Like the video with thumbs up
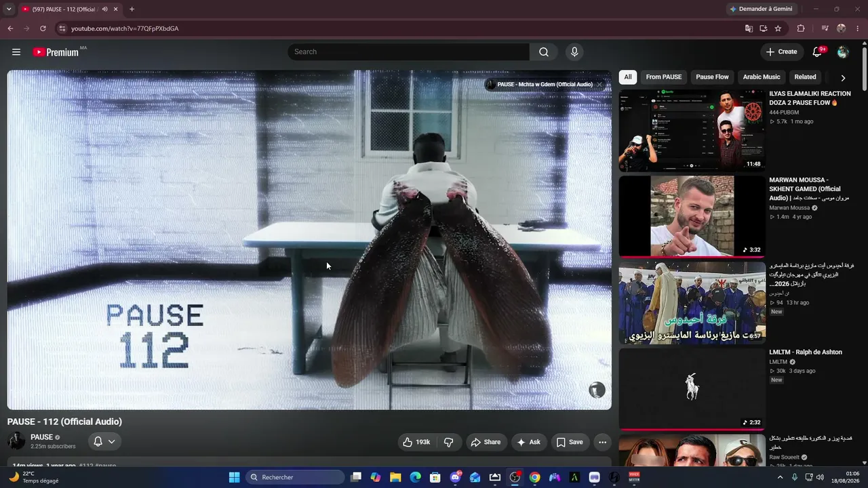868x488 pixels. click(417, 442)
